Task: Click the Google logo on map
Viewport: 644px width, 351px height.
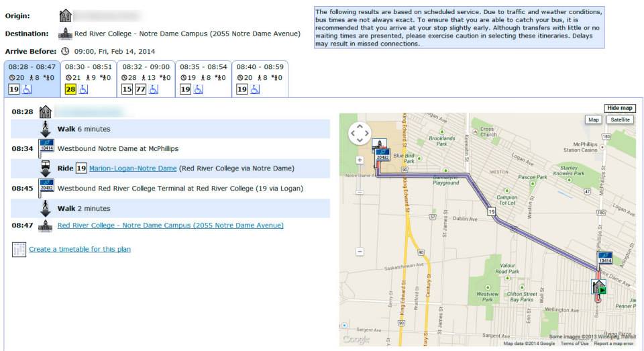Action: pyautogui.click(x=356, y=339)
